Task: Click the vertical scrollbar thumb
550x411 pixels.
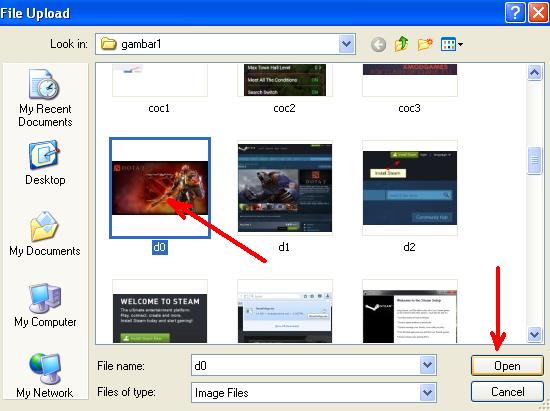Action: click(534, 160)
